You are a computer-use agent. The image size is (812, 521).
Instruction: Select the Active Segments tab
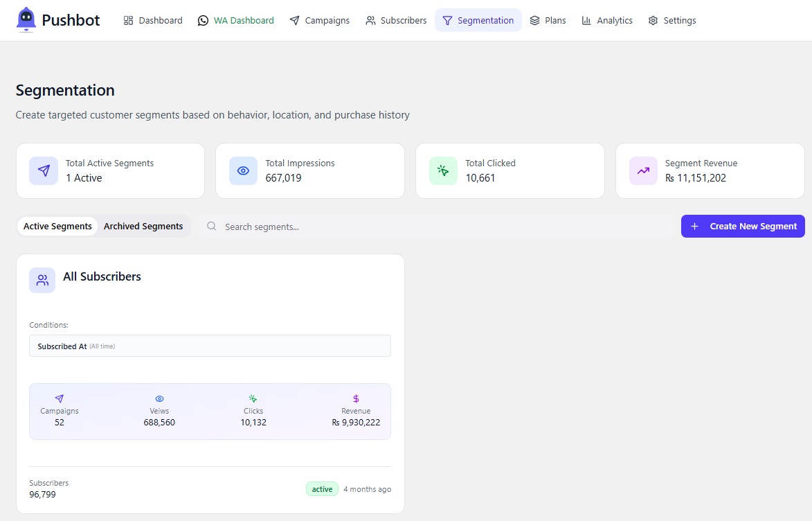[57, 227]
